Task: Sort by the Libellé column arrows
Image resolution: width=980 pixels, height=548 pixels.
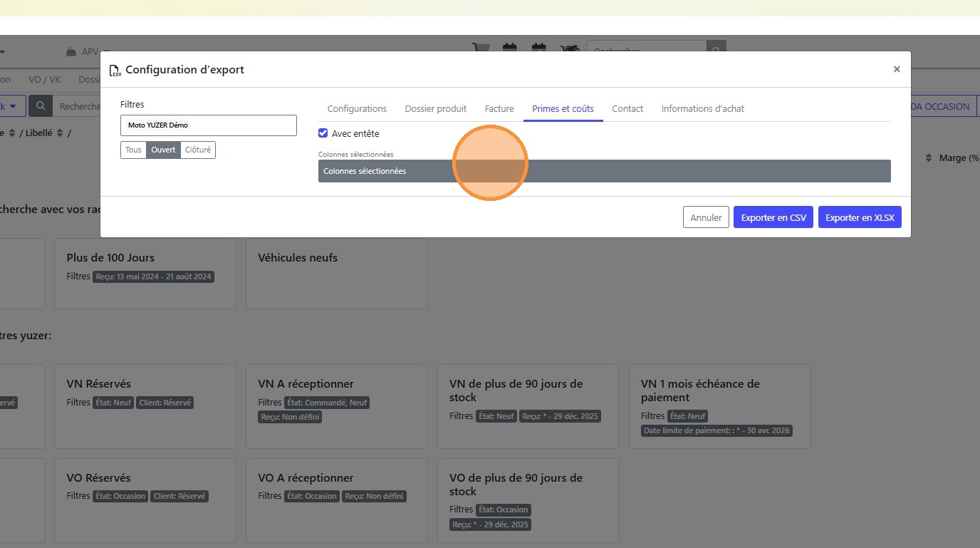Action: pos(60,133)
